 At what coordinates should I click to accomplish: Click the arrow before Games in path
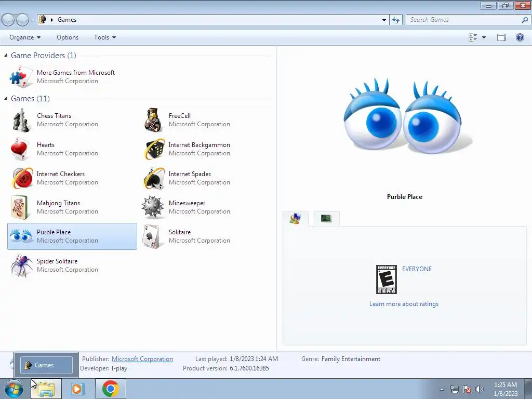coord(52,20)
